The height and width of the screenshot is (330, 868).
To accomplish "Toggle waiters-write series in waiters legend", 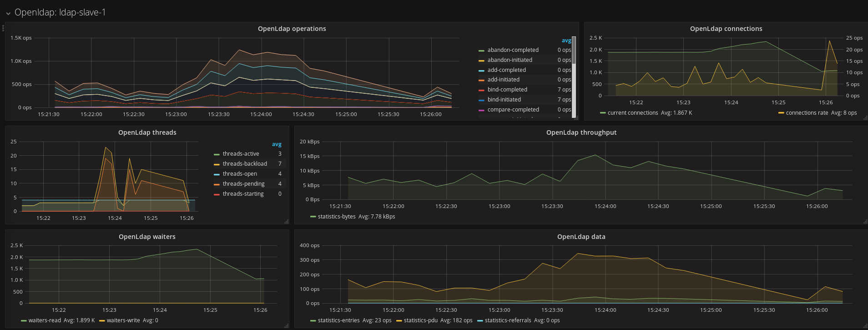I will [123, 320].
